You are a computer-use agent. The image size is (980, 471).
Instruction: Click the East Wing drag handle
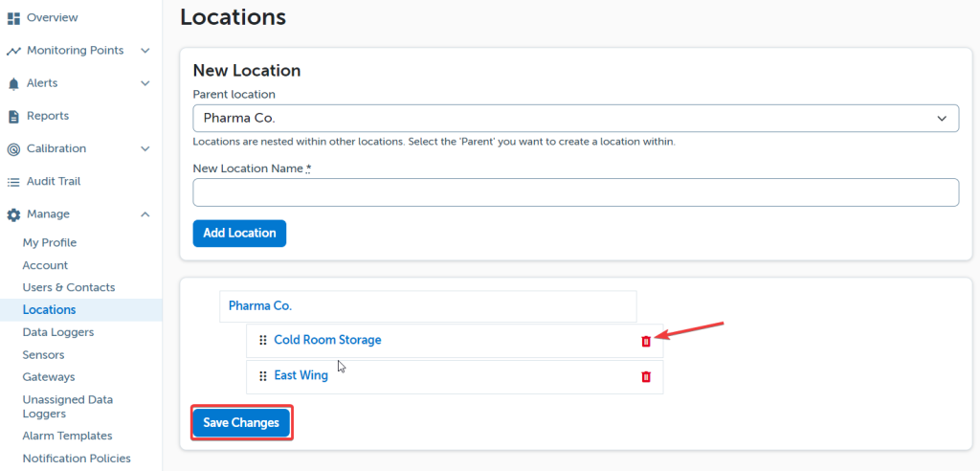pyautogui.click(x=263, y=376)
